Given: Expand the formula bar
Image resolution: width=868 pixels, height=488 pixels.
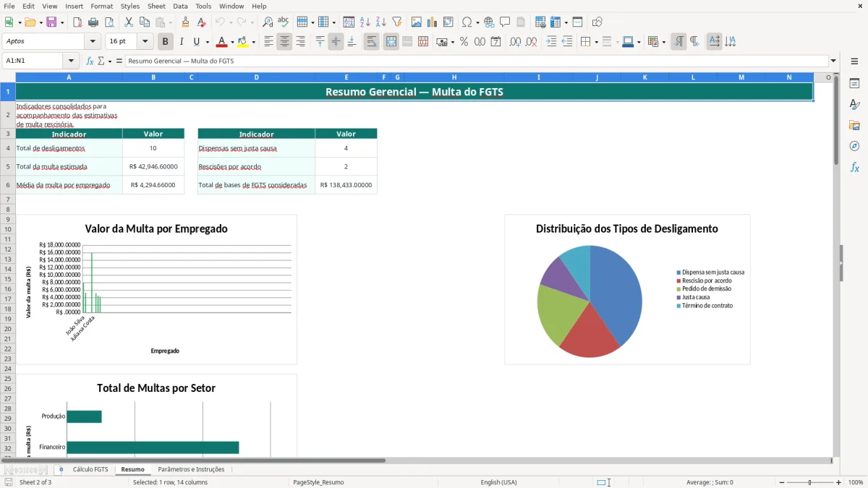Looking at the screenshot, I should (x=833, y=61).
